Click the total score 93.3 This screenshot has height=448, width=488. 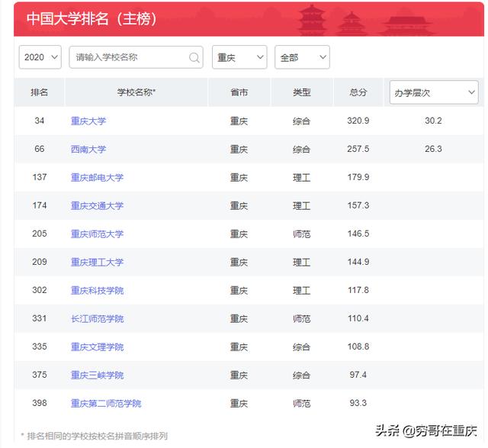coord(358,403)
